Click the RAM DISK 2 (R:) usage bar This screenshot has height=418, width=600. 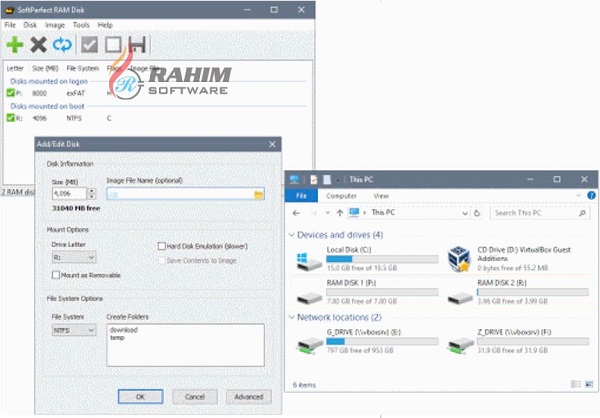pos(533,292)
